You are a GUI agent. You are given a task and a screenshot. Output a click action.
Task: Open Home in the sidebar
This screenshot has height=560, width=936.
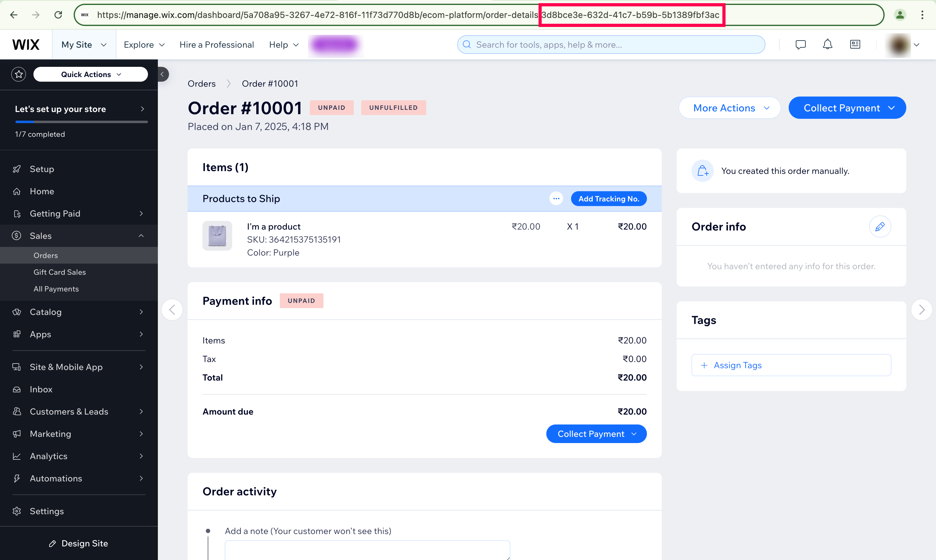point(79,191)
